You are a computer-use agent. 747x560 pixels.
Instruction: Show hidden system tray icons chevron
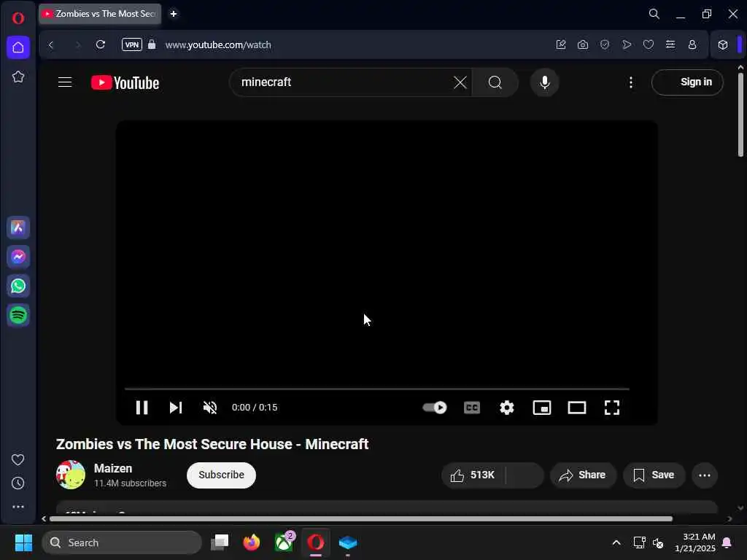pos(616,542)
